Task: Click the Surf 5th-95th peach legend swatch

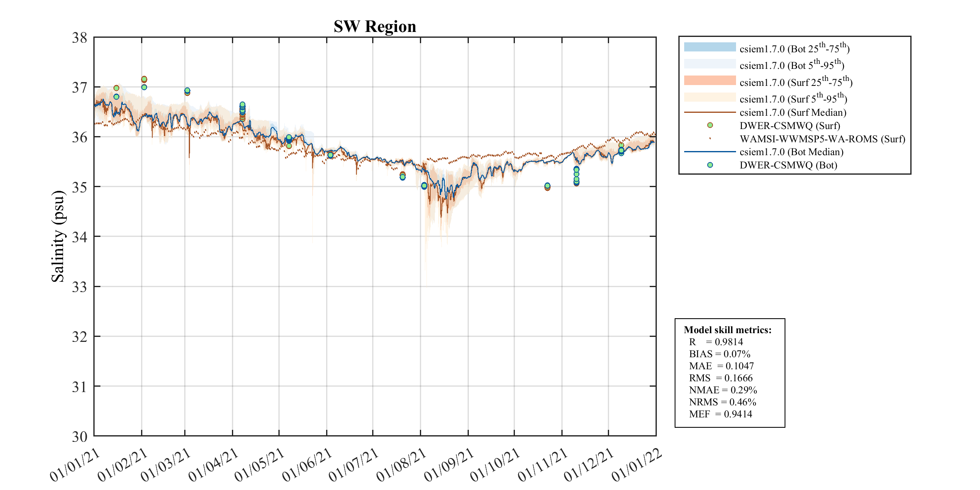Action: (709, 98)
